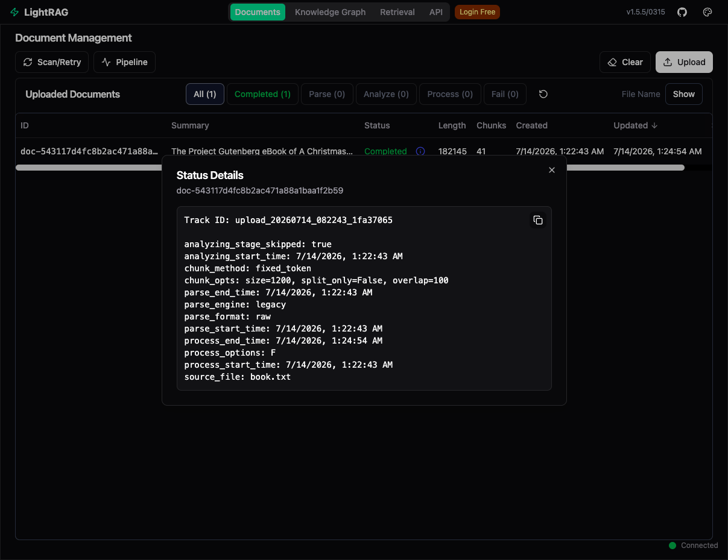The image size is (728, 560).
Task: Click the parse_engine: legacy line
Action: pos(235,304)
